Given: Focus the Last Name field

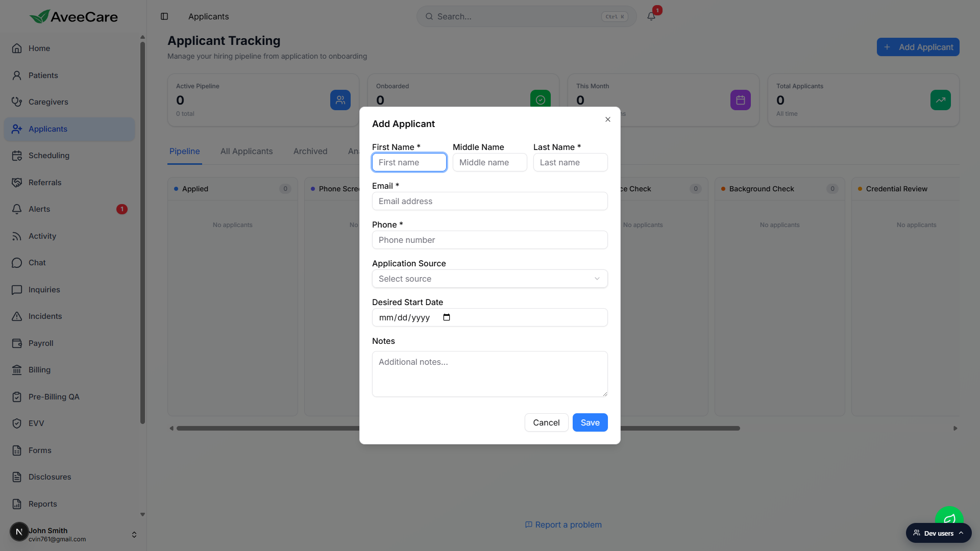Looking at the screenshot, I should (571, 162).
